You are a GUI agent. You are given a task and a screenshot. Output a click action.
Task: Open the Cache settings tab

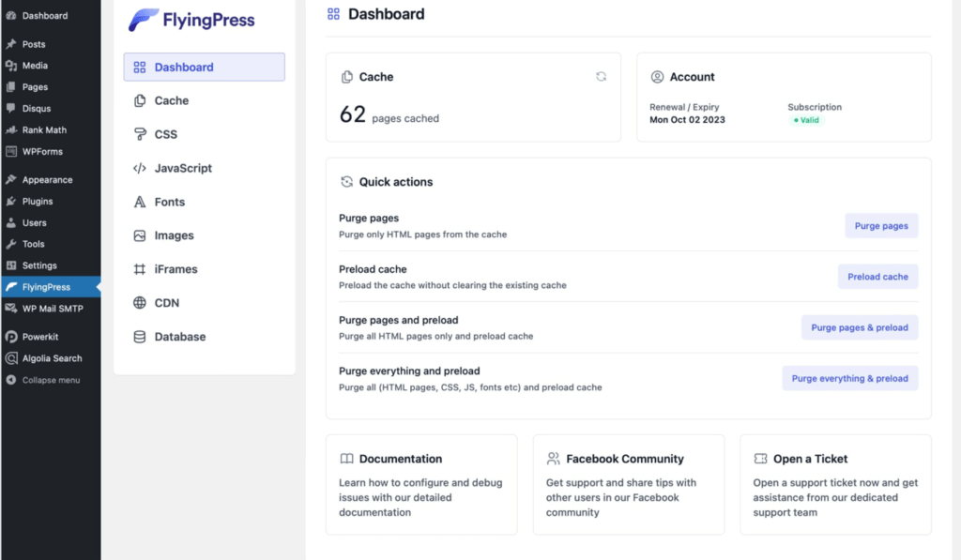tap(171, 100)
